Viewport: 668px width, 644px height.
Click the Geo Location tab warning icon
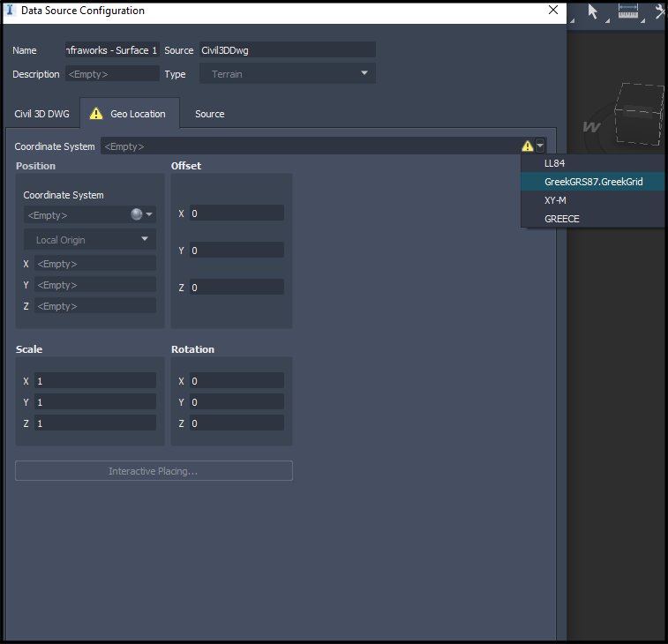[x=96, y=114]
